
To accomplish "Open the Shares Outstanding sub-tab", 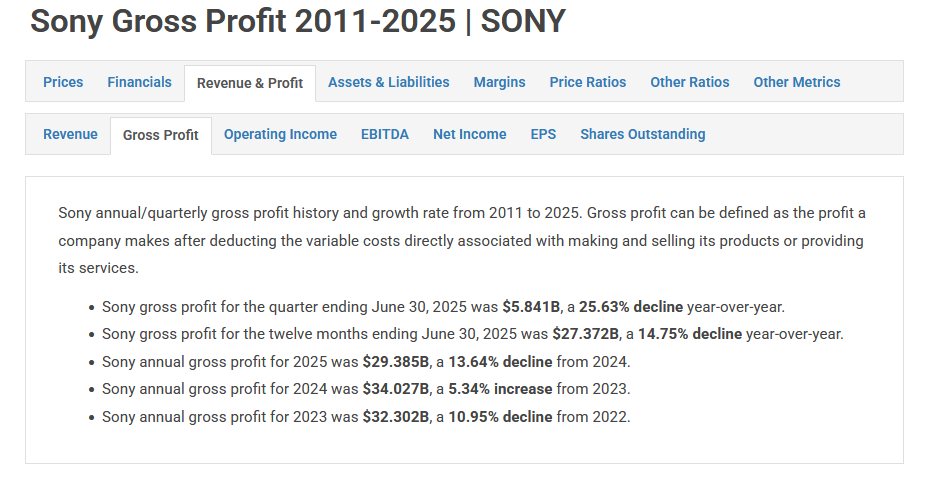I will click(642, 134).
